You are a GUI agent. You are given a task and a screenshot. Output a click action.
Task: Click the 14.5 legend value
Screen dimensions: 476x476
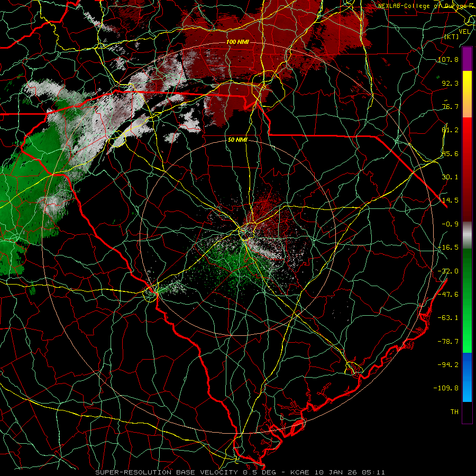pos(450,200)
